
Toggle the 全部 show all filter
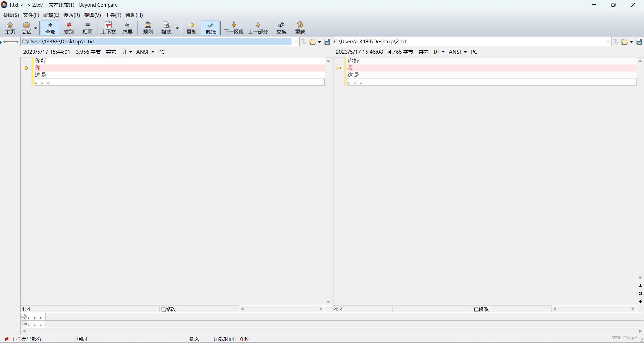coord(50,28)
